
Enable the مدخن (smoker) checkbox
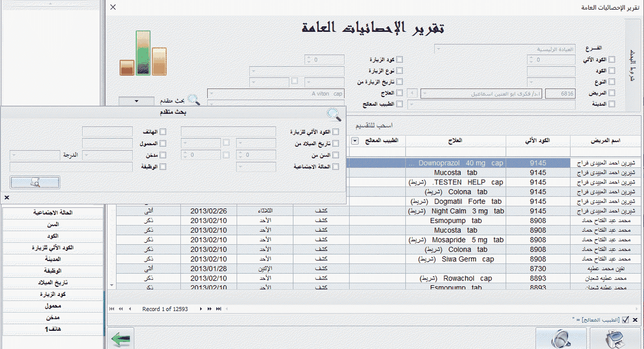click(x=163, y=154)
